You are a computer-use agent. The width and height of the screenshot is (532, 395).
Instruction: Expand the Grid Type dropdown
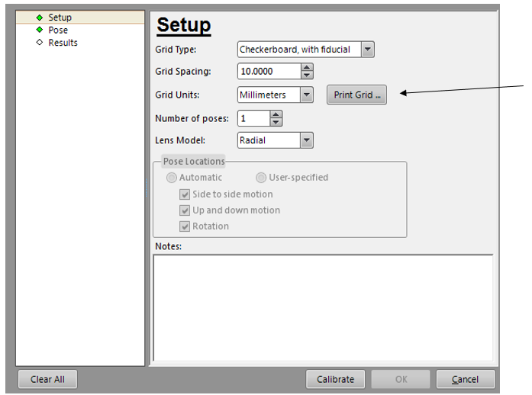[x=368, y=50]
